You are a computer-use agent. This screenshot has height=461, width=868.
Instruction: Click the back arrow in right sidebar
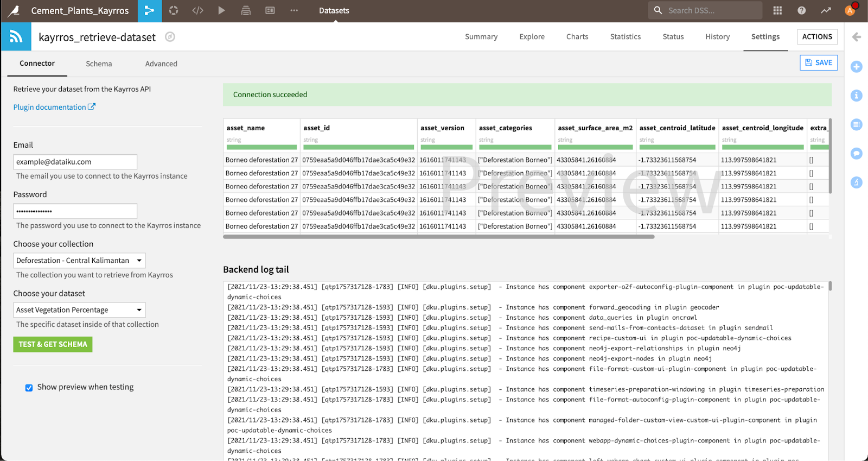coord(857,37)
